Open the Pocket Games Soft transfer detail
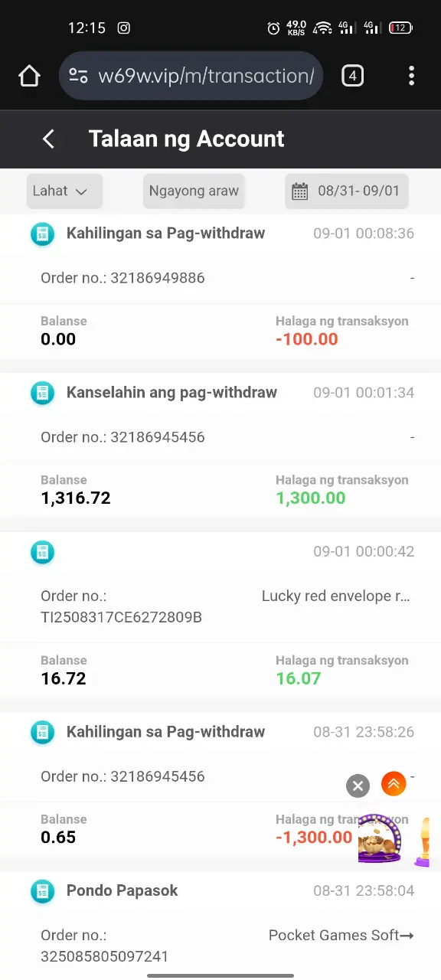Image resolution: width=441 pixels, height=980 pixels. pos(341,935)
